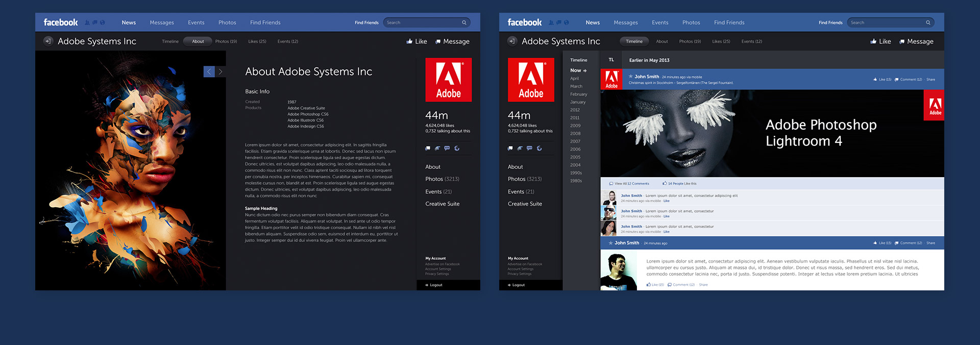Click the TL timeline marker

pyautogui.click(x=611, y=60)
